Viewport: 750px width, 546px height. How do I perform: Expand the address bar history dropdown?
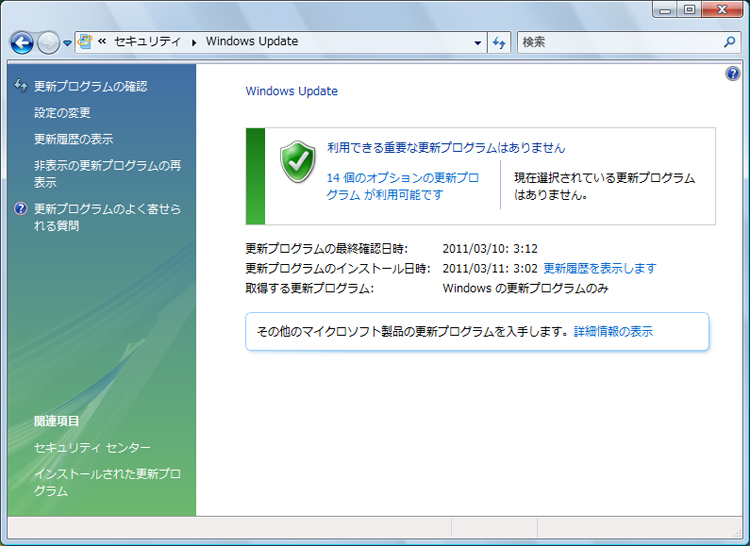click(477, 43)
